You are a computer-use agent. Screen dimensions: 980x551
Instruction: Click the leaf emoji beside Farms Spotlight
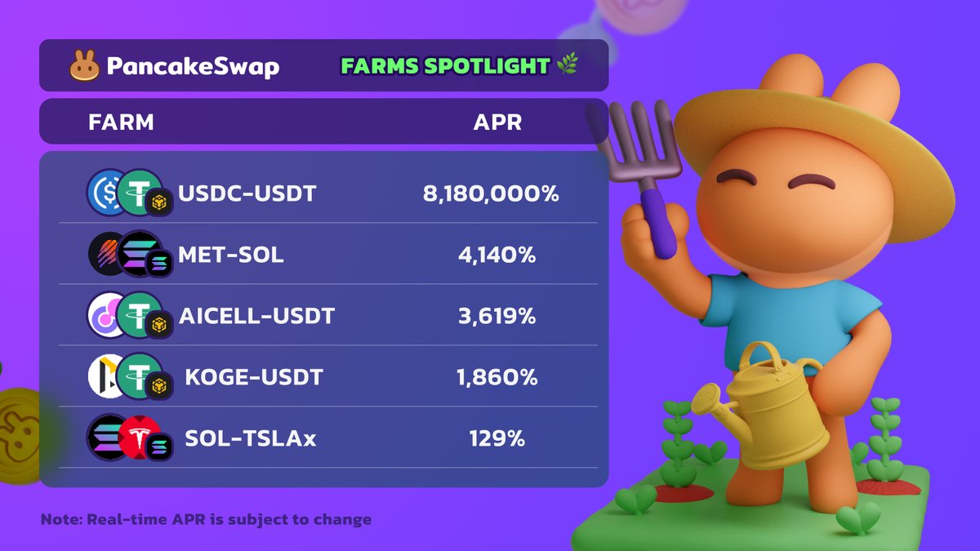tap(567, 66)
